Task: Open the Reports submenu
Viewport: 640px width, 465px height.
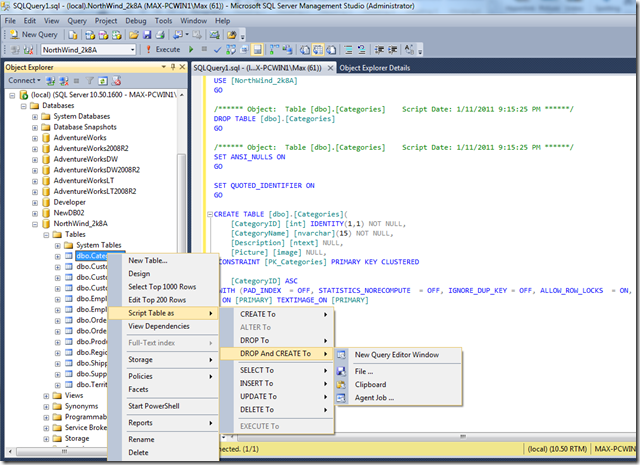Action: pos(162,423)
